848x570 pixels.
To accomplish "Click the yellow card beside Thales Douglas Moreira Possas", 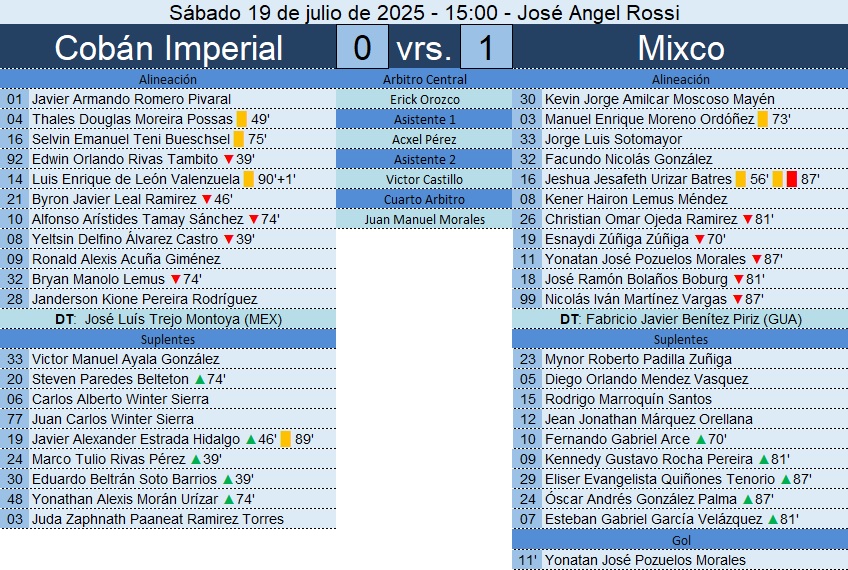I will coord(241,119).
